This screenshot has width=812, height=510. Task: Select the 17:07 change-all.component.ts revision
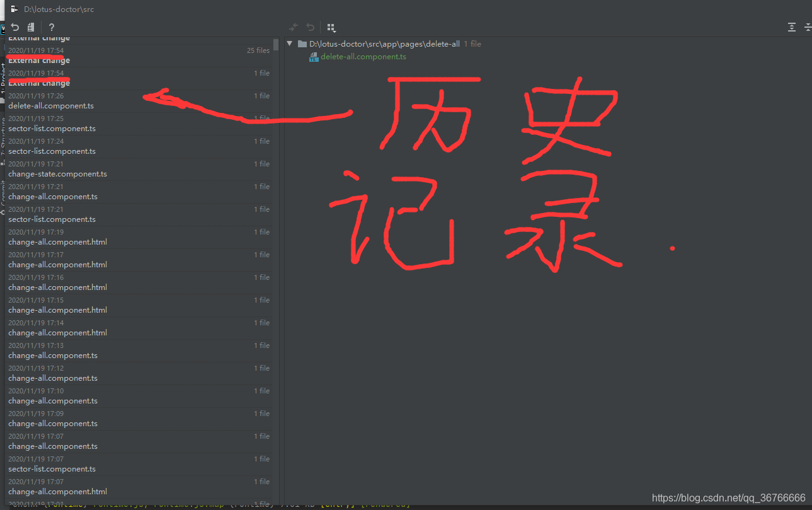(139, 441)
